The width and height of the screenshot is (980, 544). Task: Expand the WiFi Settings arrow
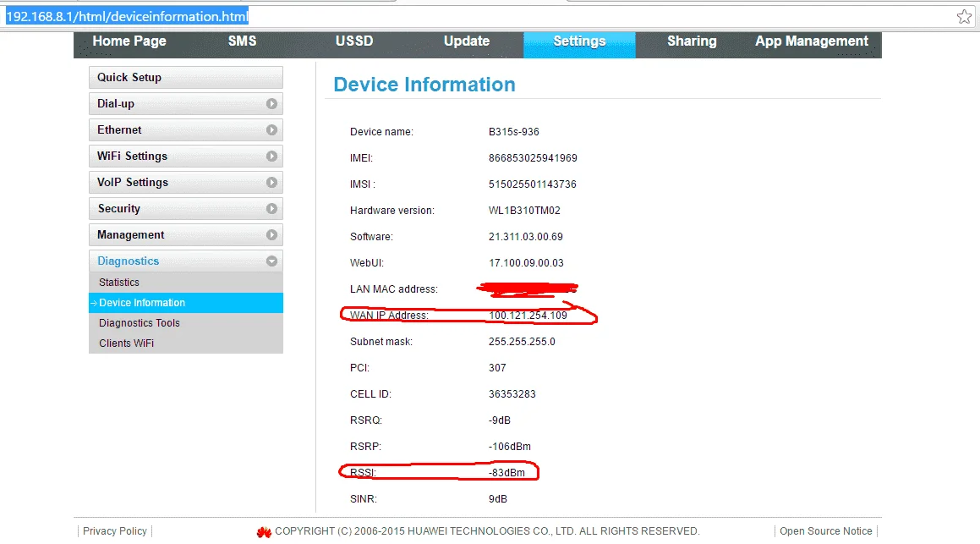point(271,157)
